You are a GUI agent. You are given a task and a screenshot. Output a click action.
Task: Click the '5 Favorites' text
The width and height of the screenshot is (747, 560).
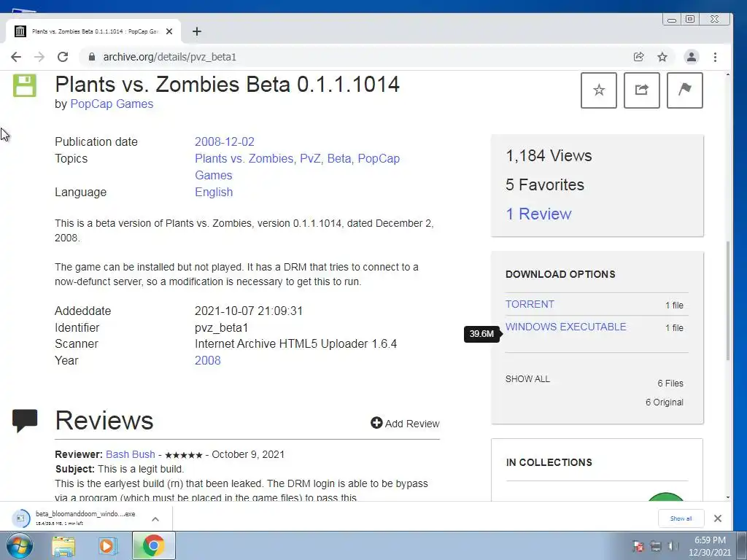[x=544, y=184]
